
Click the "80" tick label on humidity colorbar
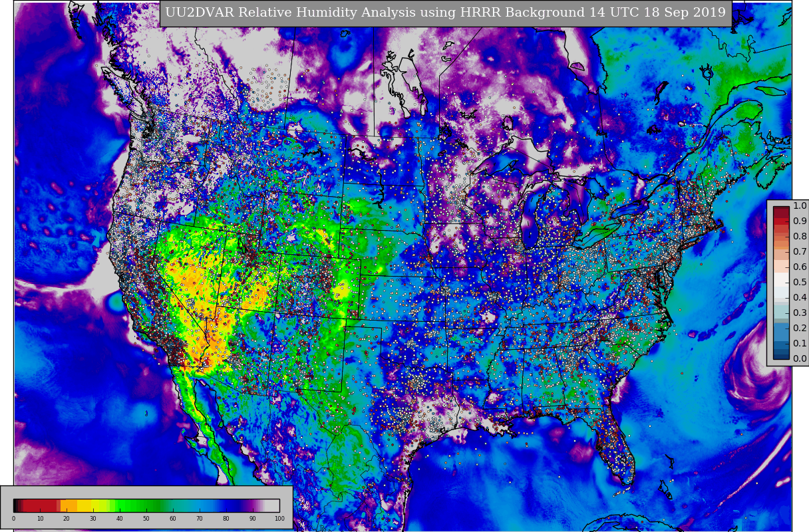(226, 519)
